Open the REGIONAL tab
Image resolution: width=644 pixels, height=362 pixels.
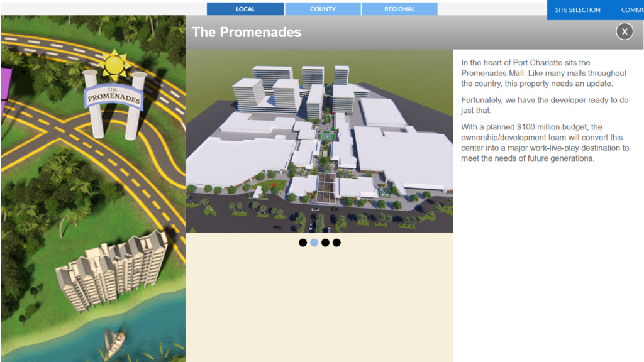(x=399, y=9)
